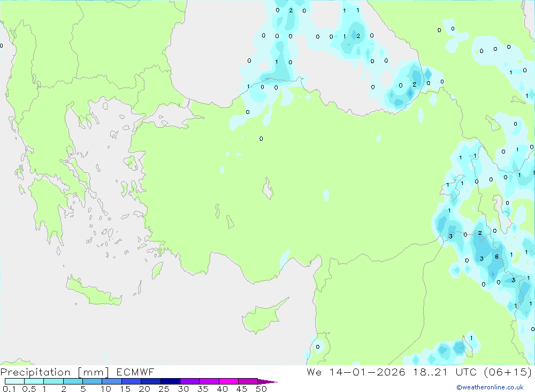Click the 0.1–0.5 mm legend swatch
Screen dimensions: 535x392
pos(14,381)
